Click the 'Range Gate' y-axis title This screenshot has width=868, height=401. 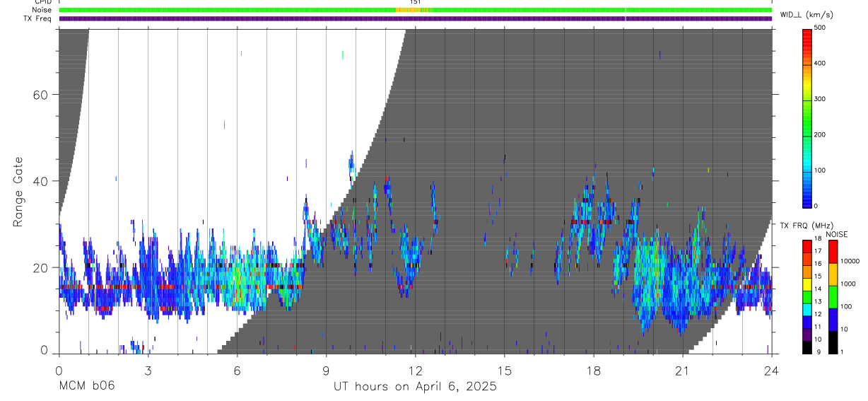(18, 192)
